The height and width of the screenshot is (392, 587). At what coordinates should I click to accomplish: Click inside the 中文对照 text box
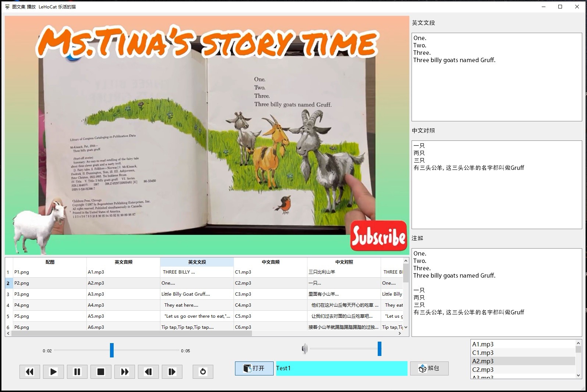point(497,185)
